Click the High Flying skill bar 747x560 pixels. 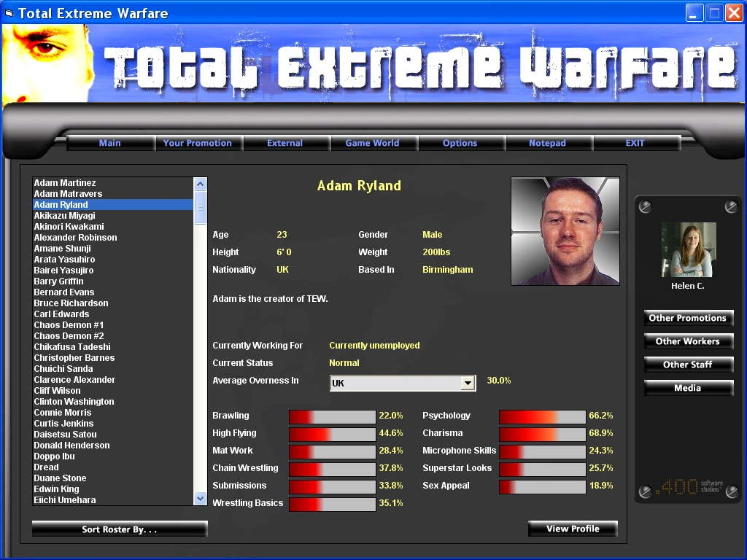pyautogui.click(x=332, y=435)
